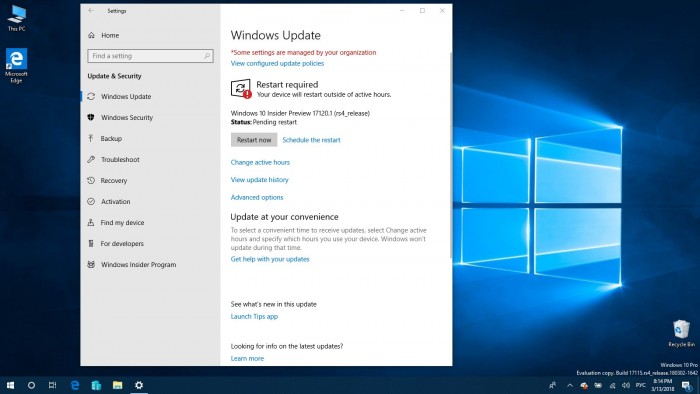The image size is (700, 394).
Task: Select the Restart required heading
Action: 287,84
